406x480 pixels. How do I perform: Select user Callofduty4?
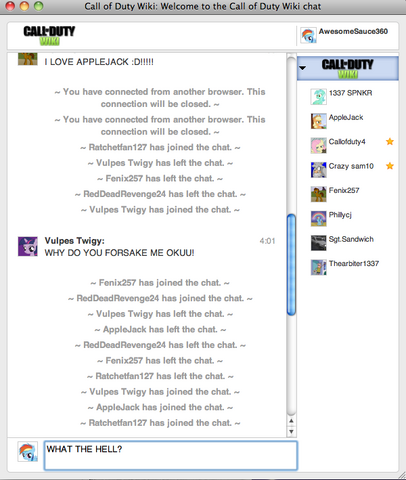pos(347,142)
